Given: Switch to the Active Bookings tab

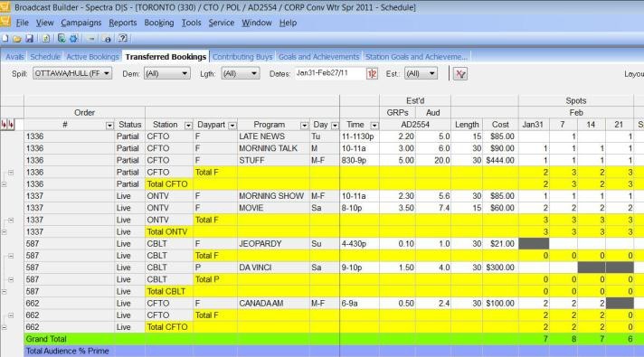Looking at the screenshot, I should coord(92,57).
